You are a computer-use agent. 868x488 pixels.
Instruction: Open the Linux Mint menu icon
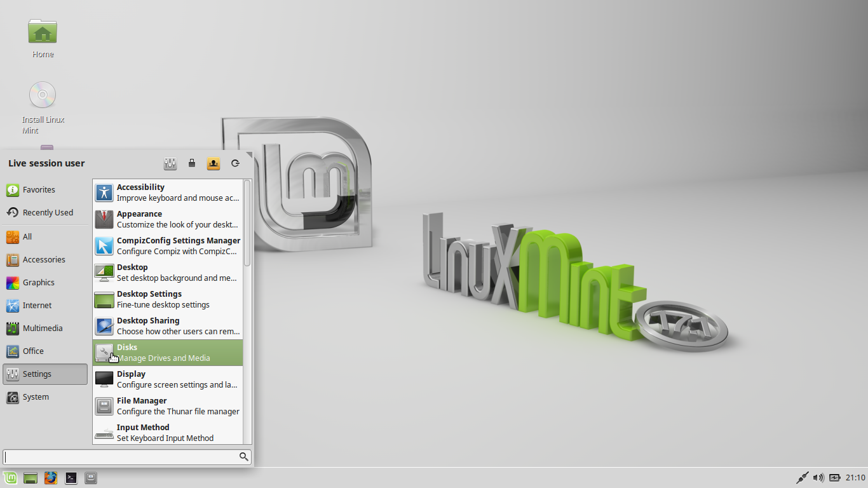10,478
